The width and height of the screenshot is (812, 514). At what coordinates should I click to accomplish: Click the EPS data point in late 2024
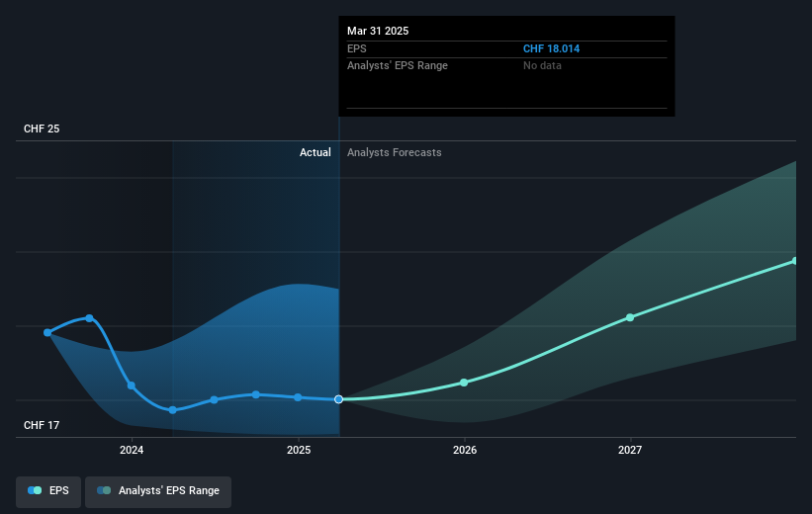(256, 394)
